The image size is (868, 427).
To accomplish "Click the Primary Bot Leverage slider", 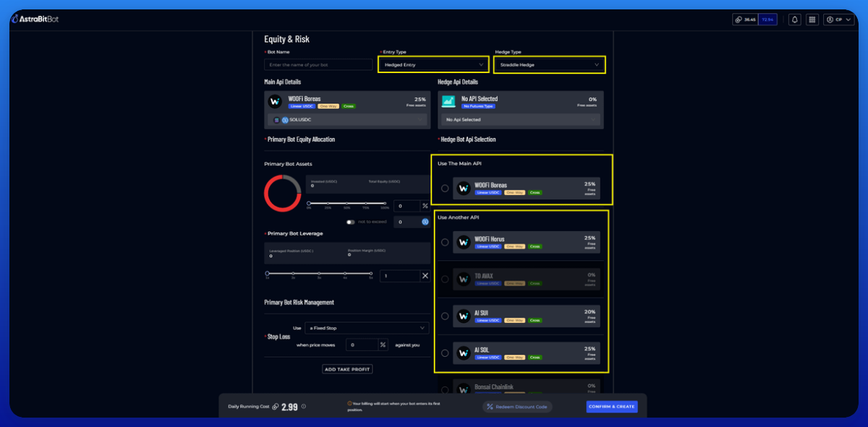I will point(320,273).
